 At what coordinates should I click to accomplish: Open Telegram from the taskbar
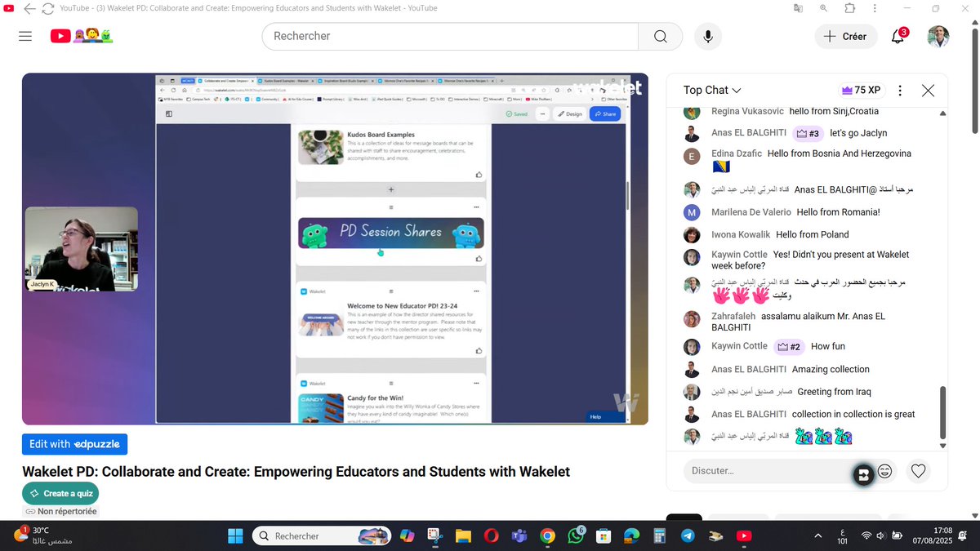[688, 536]
